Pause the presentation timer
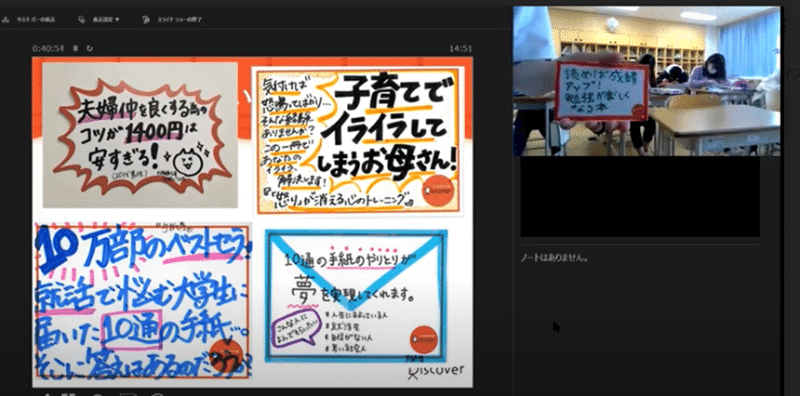Screen dimensions: 800x396 [76, 48]
